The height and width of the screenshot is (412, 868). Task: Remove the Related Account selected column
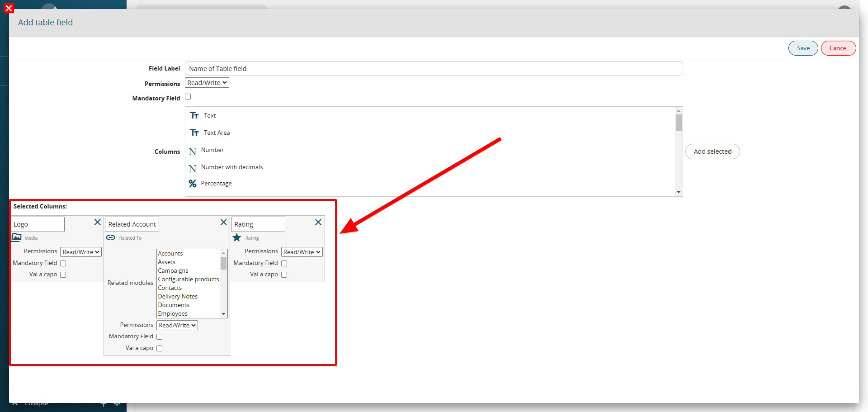(223, 222)
